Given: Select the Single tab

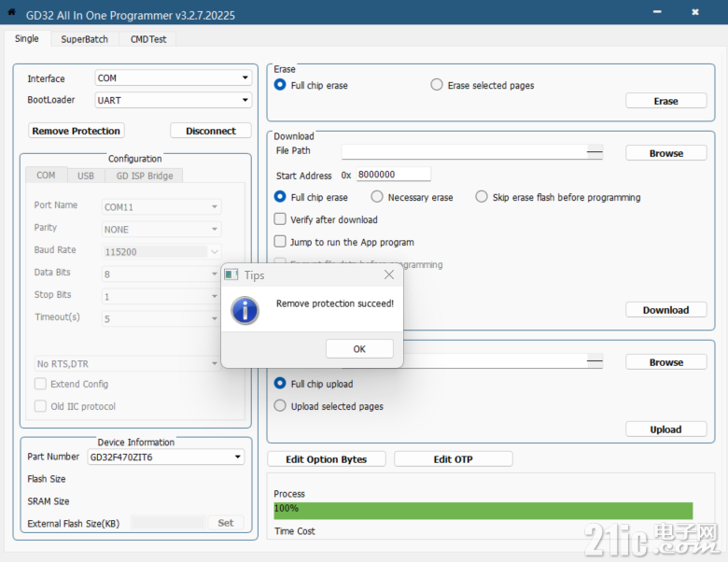Looking at the screenshot, I should point(26,38).
